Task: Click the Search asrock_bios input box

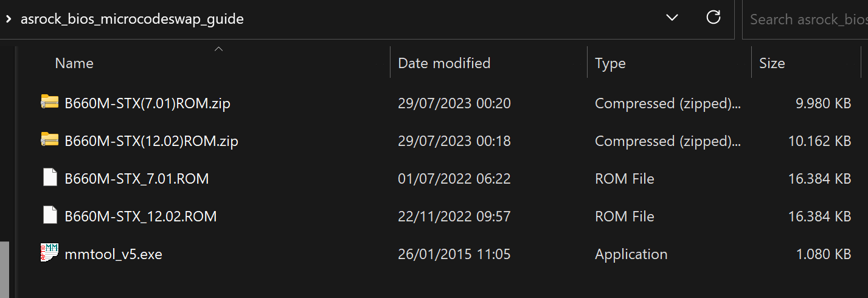Action: click(805, 19)
